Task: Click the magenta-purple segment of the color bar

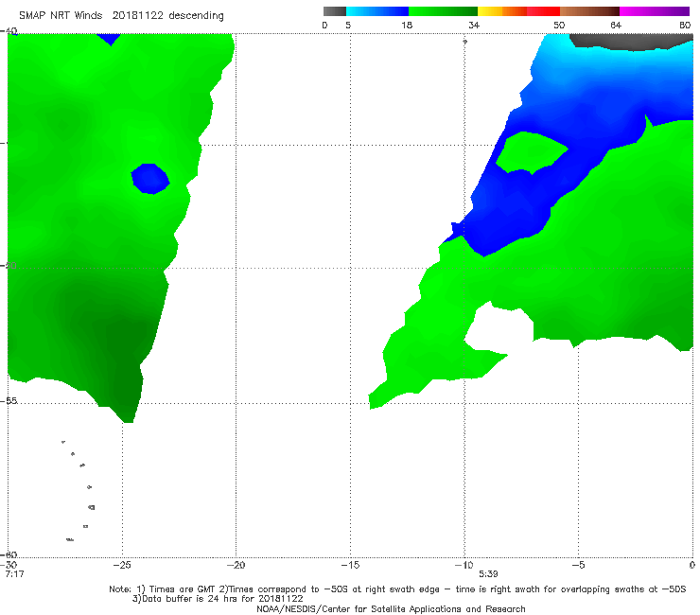Action: [x=655, y=11]
